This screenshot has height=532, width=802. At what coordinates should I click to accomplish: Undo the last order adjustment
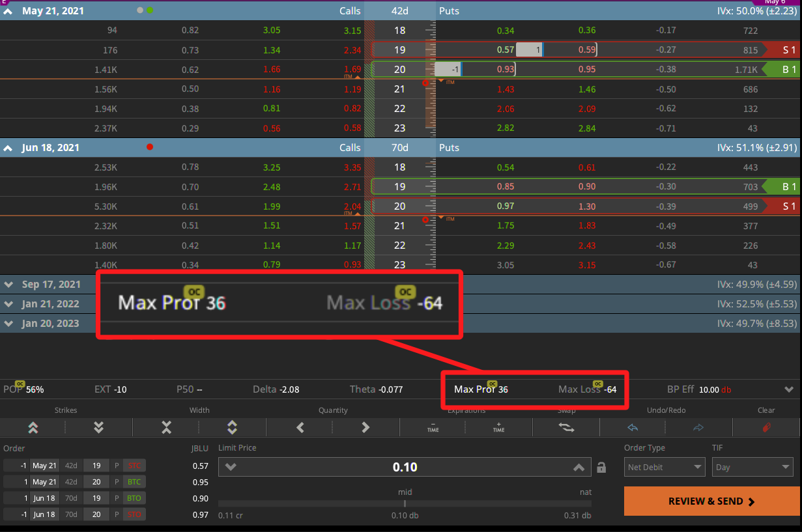[x=631, y=427]
